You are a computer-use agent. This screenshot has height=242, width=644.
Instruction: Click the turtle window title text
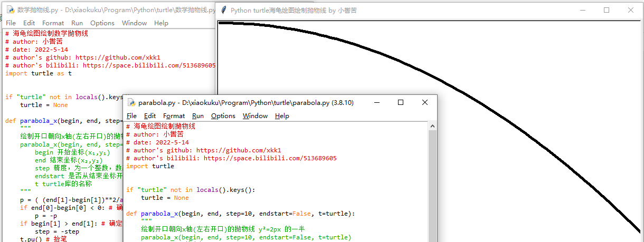294,11
